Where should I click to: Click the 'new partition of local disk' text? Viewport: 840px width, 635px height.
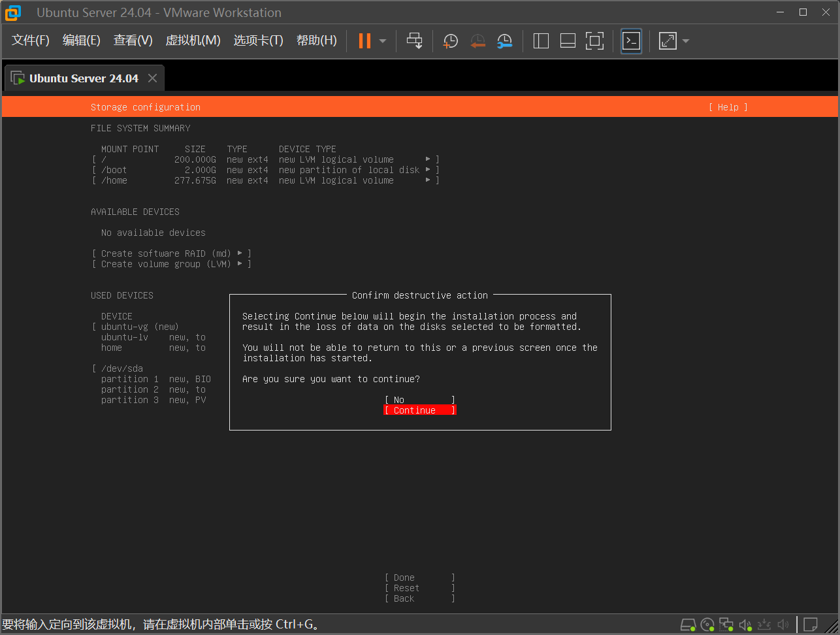[x=349, y=170]
